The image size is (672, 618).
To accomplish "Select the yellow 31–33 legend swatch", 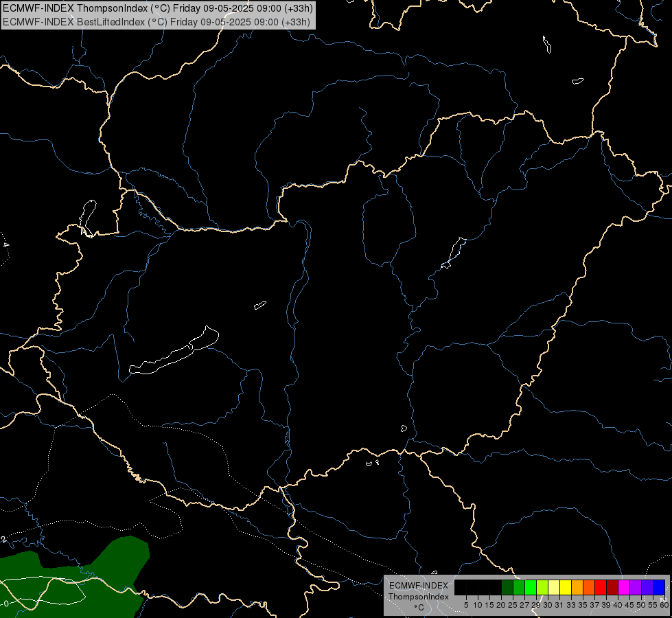I will coord(566,587).
